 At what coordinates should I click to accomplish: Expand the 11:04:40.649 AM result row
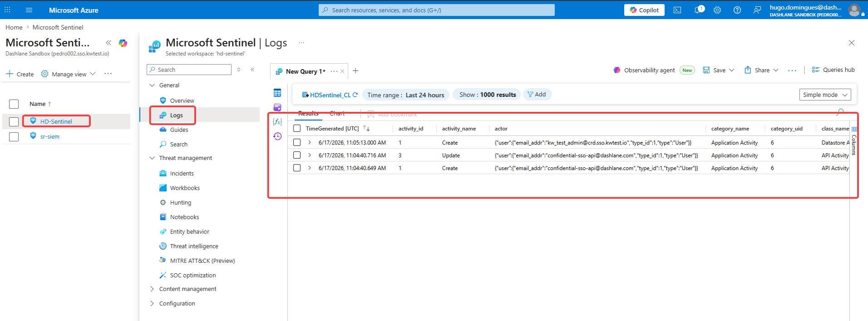(x=310, y=168)
